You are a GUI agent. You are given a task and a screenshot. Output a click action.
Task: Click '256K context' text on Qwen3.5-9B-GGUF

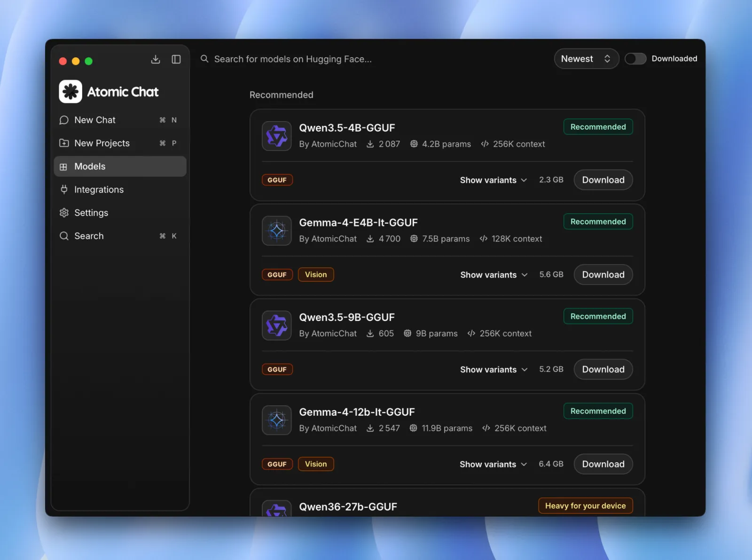tap(506, 333)
